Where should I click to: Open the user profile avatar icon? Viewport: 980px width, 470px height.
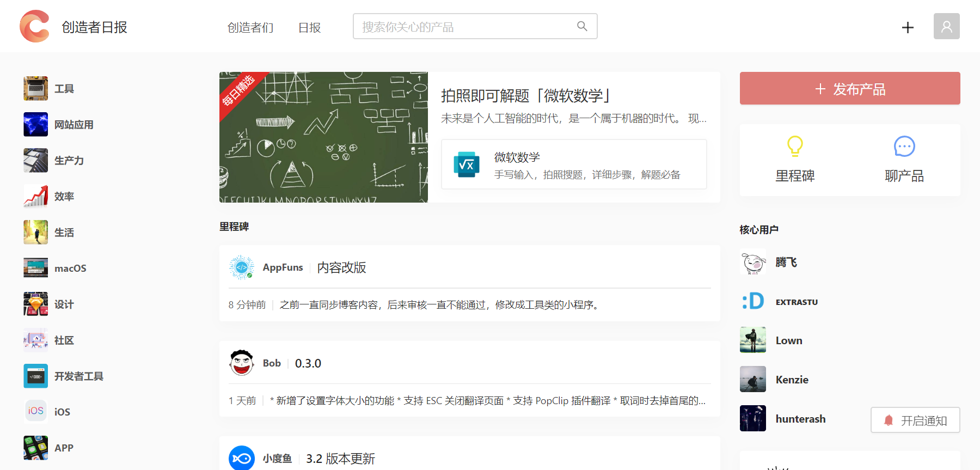946,26
